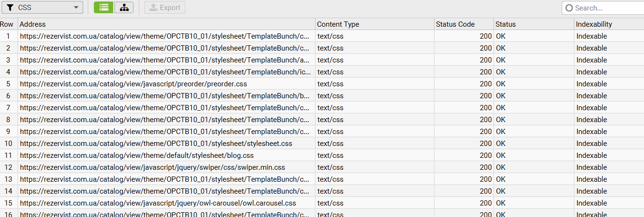Click the Export button

tap(165, 8)
